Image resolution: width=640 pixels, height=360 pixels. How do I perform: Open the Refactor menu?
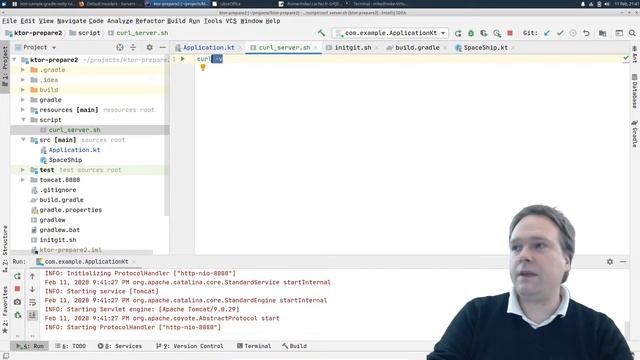coord(150,21)
